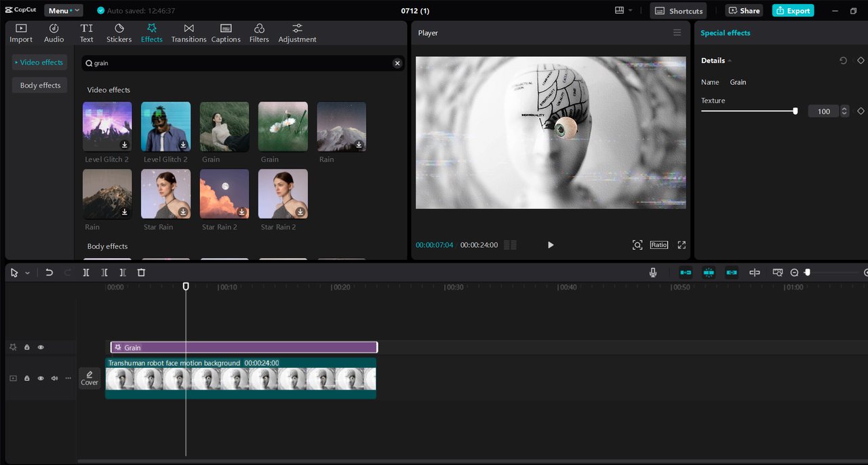The height and width of the screenshot is (465, 868).
Task: Select the Grain effect thumbnail with reclining woman
Action: [224, 127]
